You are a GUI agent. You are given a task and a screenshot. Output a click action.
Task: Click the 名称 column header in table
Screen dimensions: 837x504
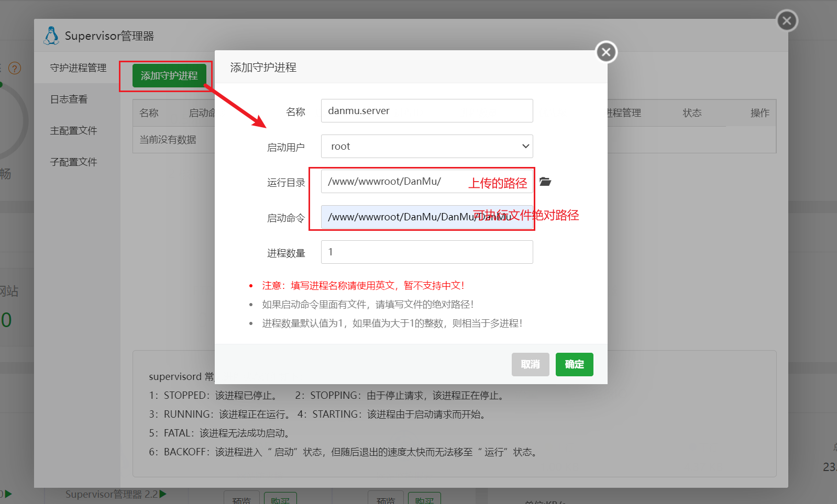tap(149, 113)
